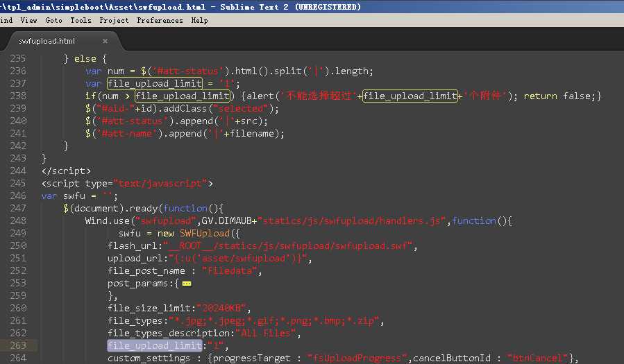The image size is (624, 364).
Task: Click 'else' keyword on line 235
Action: pos(85,59)
